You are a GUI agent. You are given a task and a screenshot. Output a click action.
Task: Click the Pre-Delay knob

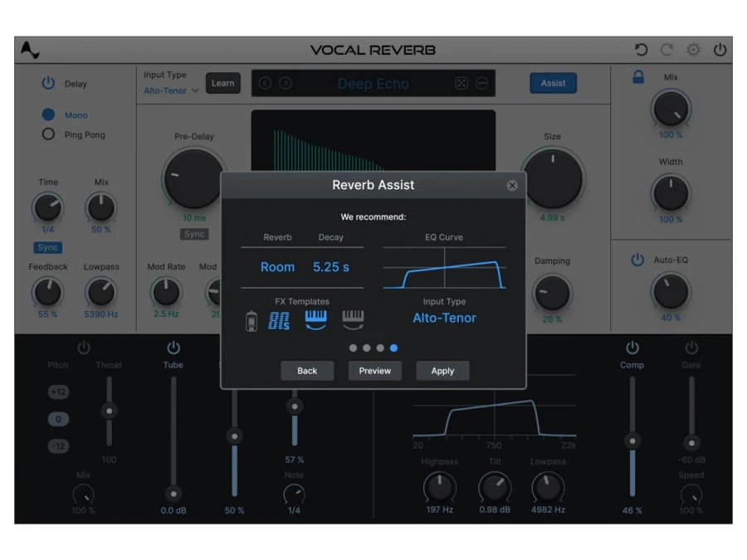coord(194,178)
